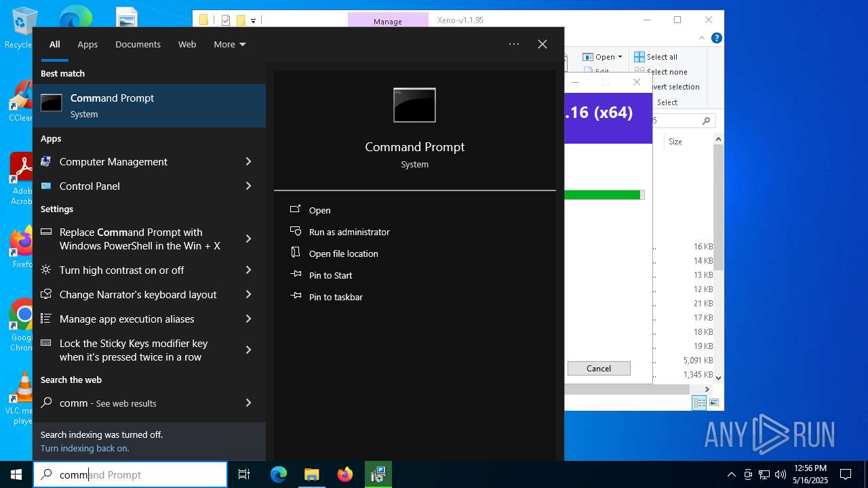Launch Firefox from taskbar
868x488 pixels.
point(345,474)
